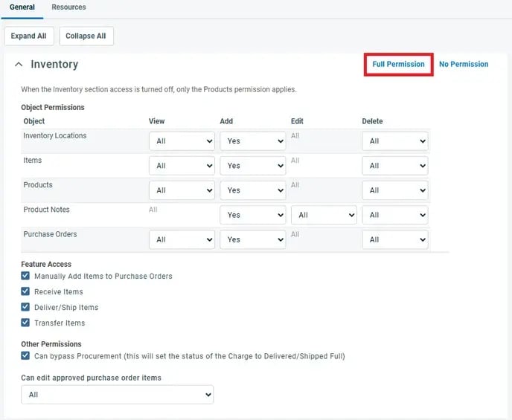Image resolution: width=512 pixels, height=420 pixels.
Task: Toggle the Receive Items checkbox
Action: coord(26,291)
